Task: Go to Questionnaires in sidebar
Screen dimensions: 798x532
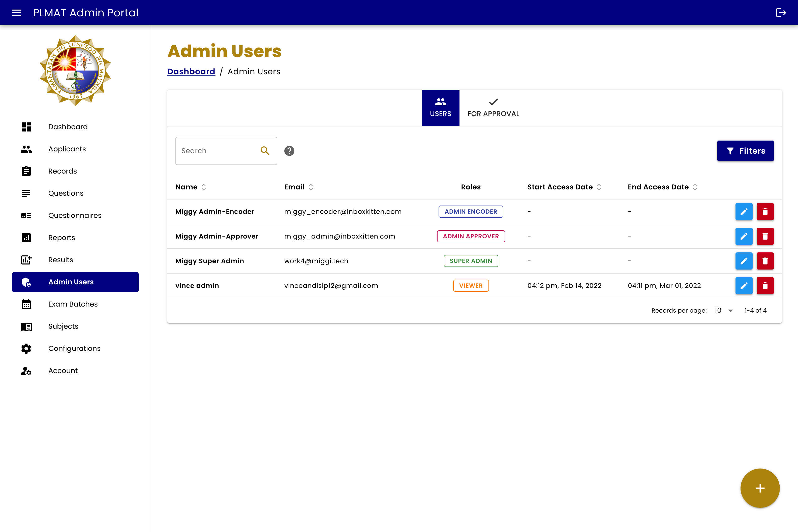Action: (75, 215)
